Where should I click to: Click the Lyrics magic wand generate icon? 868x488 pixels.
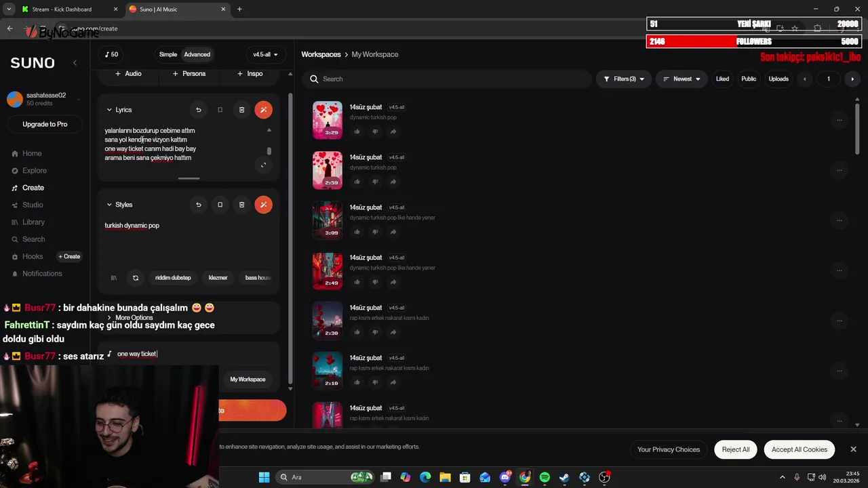[x=263, y=110]
